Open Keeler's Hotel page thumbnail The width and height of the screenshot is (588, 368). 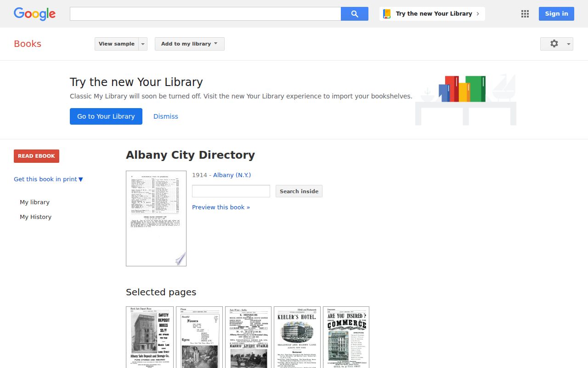click(x=297, y=337)
